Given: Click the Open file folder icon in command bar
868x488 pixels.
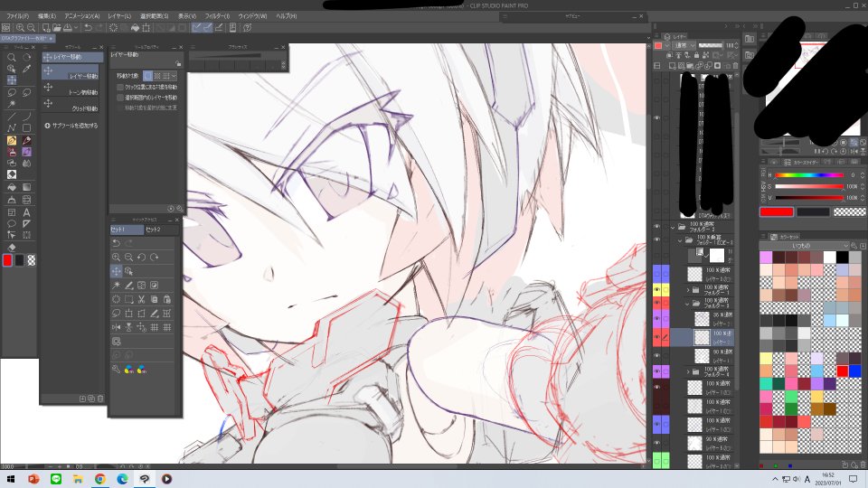Looking at the screenshot, I should (x=56, y=28).
